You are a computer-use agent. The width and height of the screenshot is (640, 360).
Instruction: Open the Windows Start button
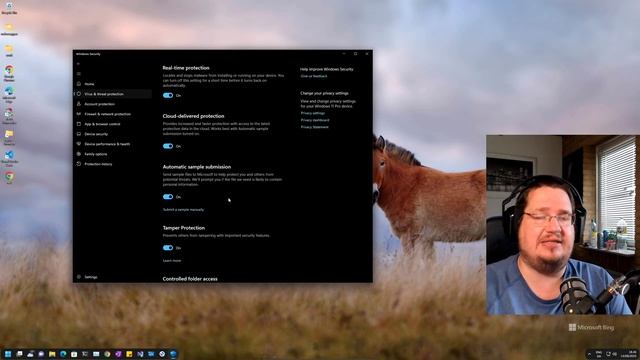pyautogui.click(x=8, y=354)
